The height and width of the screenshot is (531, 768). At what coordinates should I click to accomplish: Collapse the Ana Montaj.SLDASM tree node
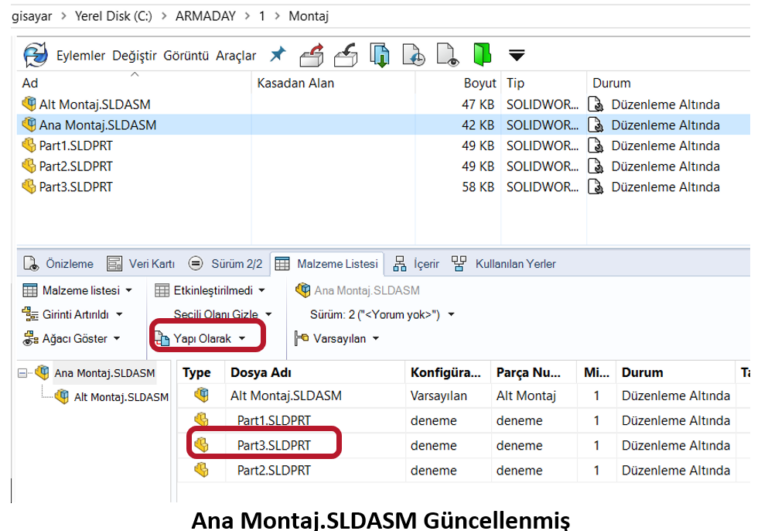(22, 373)
